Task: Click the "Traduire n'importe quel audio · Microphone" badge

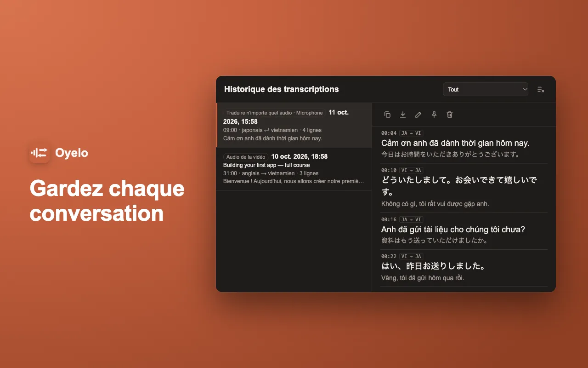Action: click(x=275, y=113)
